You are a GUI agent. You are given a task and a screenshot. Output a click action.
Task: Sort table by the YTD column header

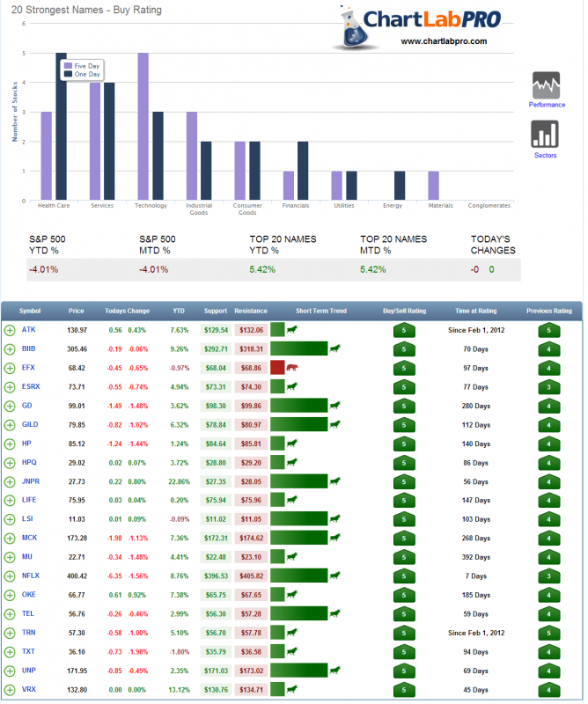coord(179,311)
